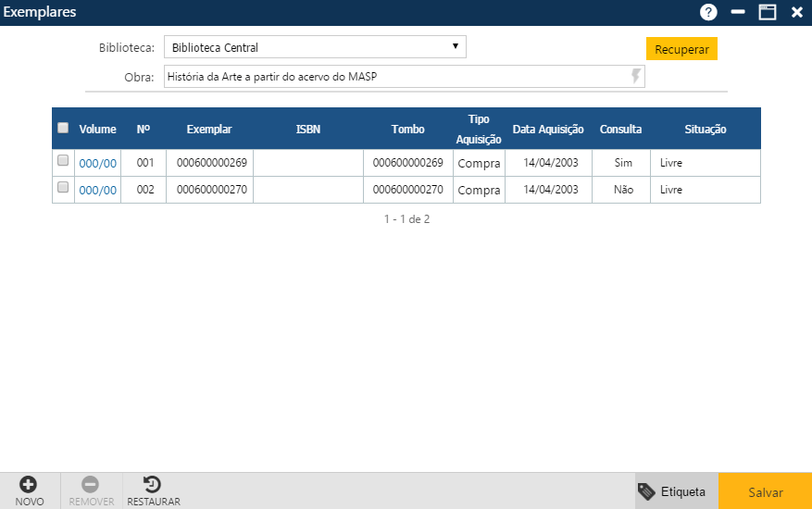Check the box for exemplar 000600000270

click(63, 188)
